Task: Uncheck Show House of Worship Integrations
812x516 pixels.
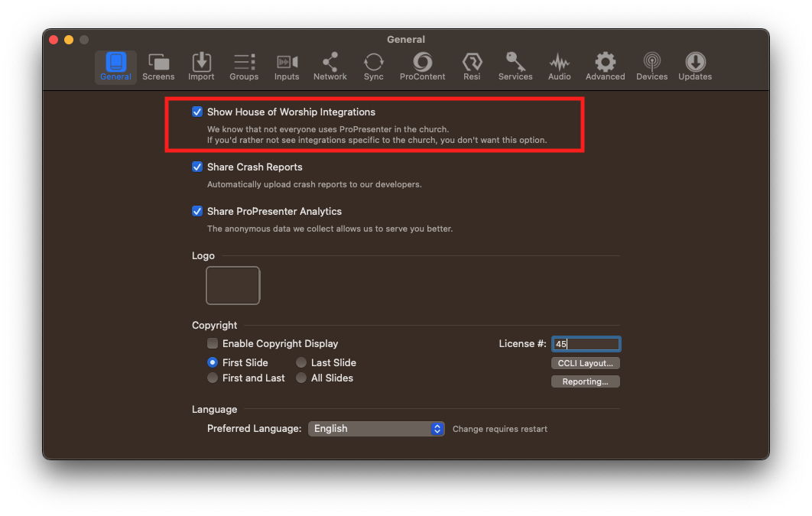Action: (197, 112)
